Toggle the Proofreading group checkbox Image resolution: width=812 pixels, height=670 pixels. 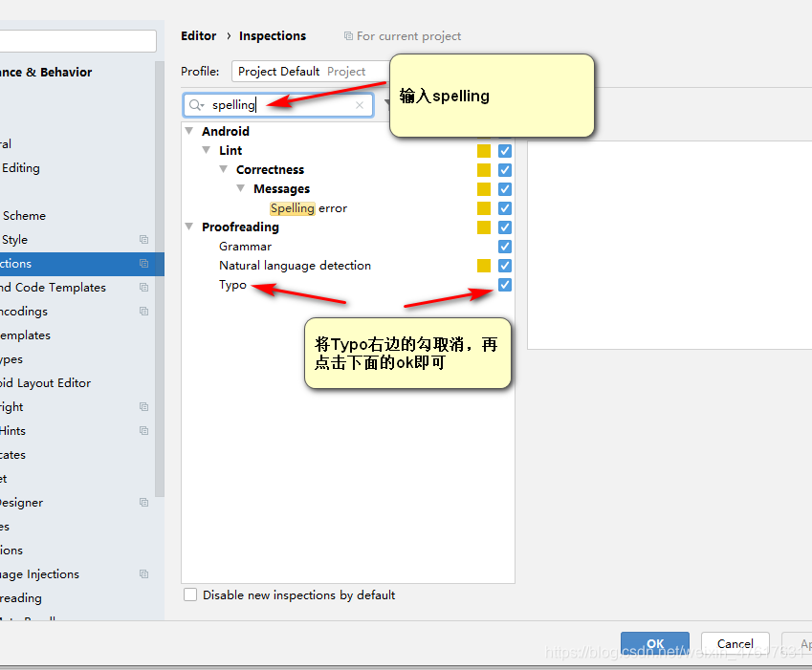click(x=505, y=227)
